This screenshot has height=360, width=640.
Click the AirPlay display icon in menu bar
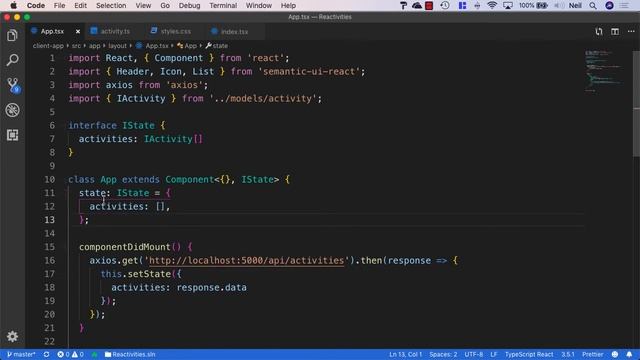508,5
